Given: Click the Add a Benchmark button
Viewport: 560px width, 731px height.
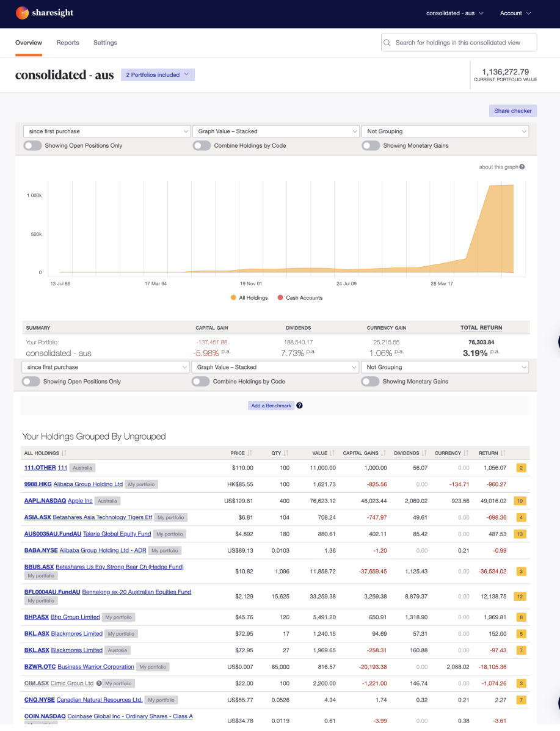Looking at the screenshot, I should (x=271, y=406).
